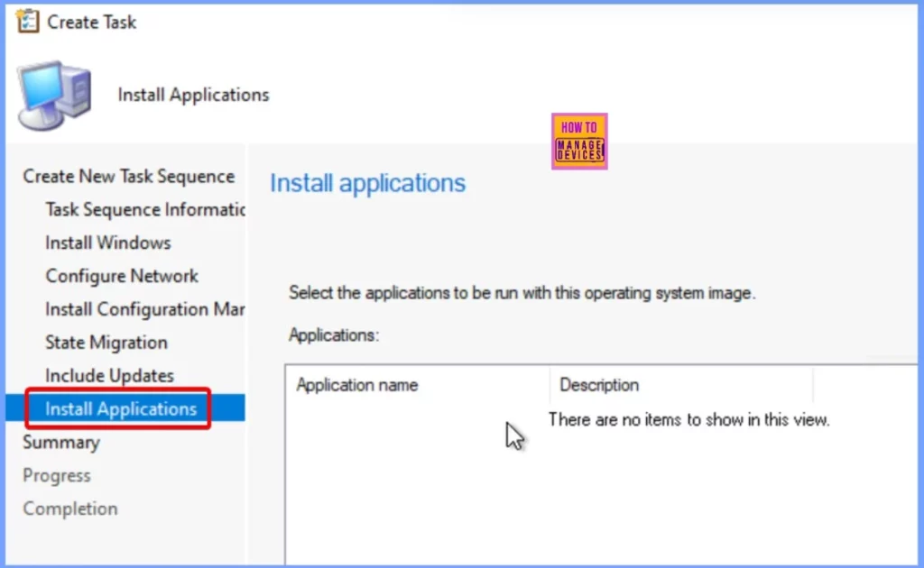Screen dimensions: 924x568
Task: Click Progress step in wizard list
Action: tap(57, 476)
